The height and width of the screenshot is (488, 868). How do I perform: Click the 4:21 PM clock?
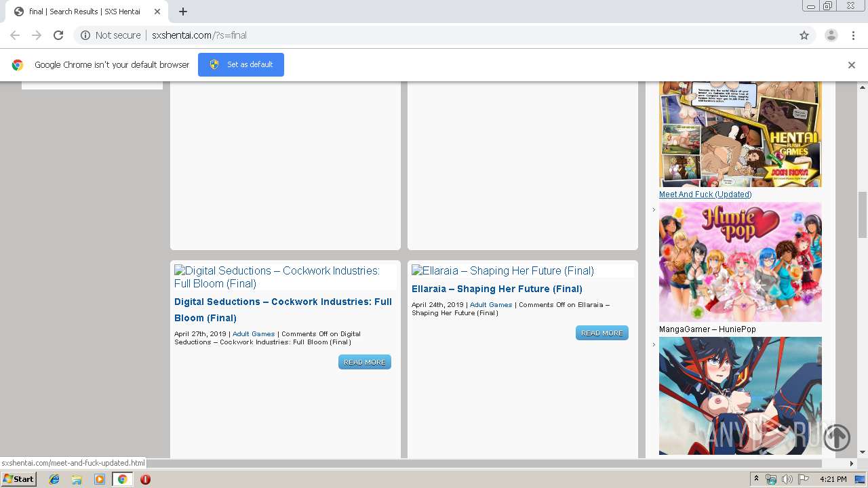pyautogui.click(x=833, y=479)
